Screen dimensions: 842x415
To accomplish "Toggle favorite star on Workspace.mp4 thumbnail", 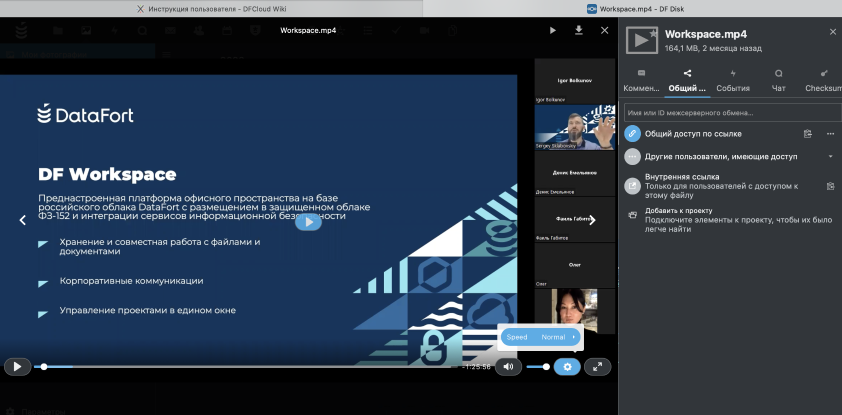I will pyautogui.click(x=653, y=33).
